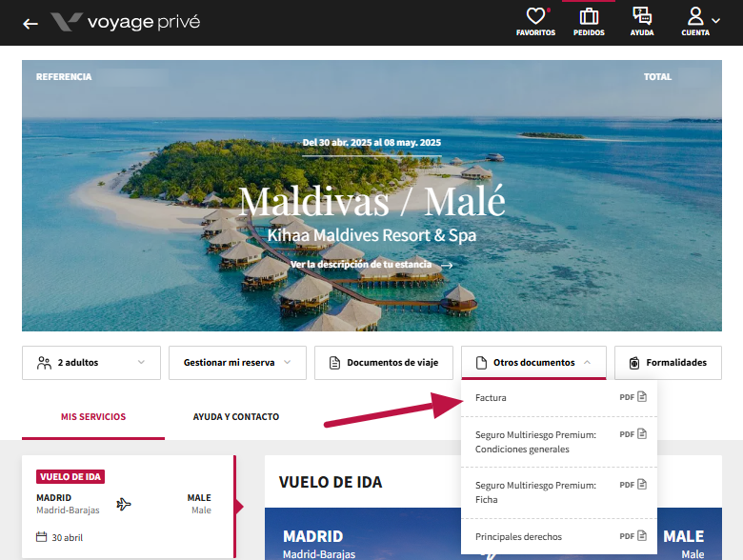Click the Maldivas / Malé title

coord(371,202)
